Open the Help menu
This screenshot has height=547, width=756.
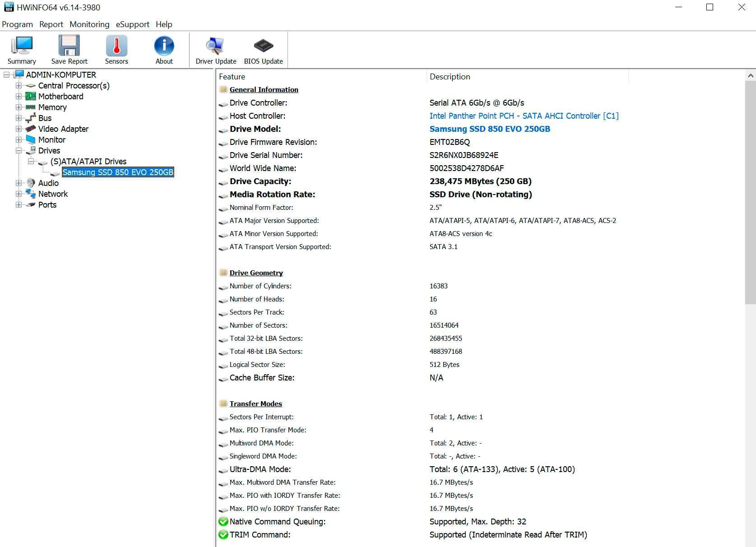pos(164,24)
